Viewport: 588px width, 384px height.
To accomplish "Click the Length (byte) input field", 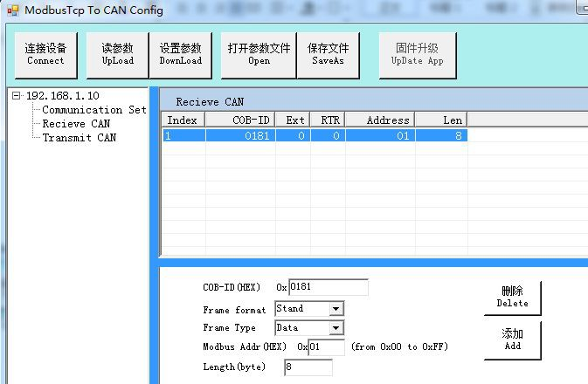I will tap(308, 367).
